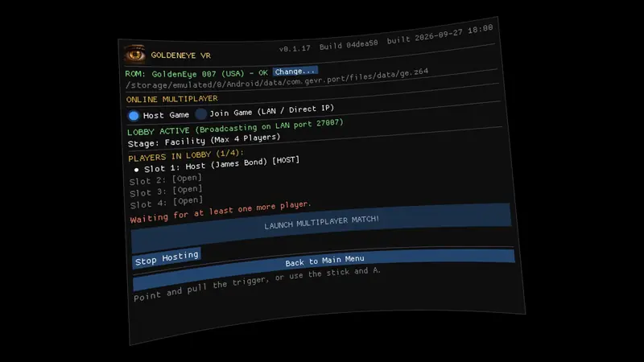Click the Stage: Facility (Max 4 Players) line
The height and width of the screenshot is (362, 644).
point(204,141)
